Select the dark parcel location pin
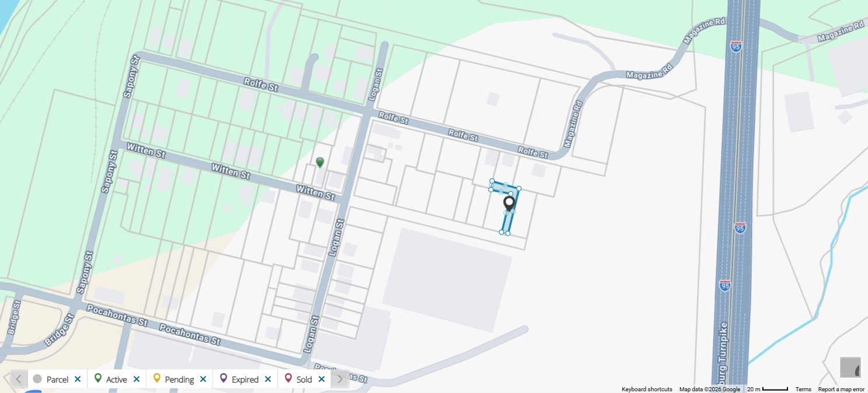This screenshot has height=393, width=868. coord(509,204)
